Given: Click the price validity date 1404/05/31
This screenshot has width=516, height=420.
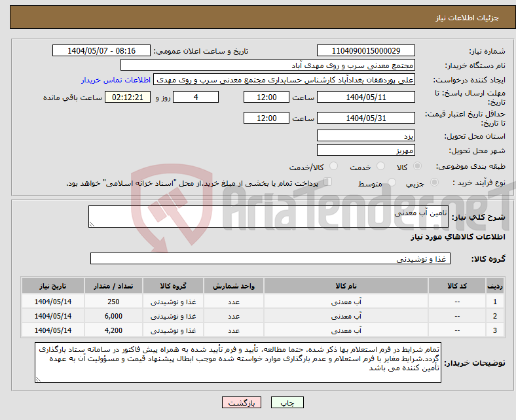Looking at the screenshot, I should coord(365,118).
